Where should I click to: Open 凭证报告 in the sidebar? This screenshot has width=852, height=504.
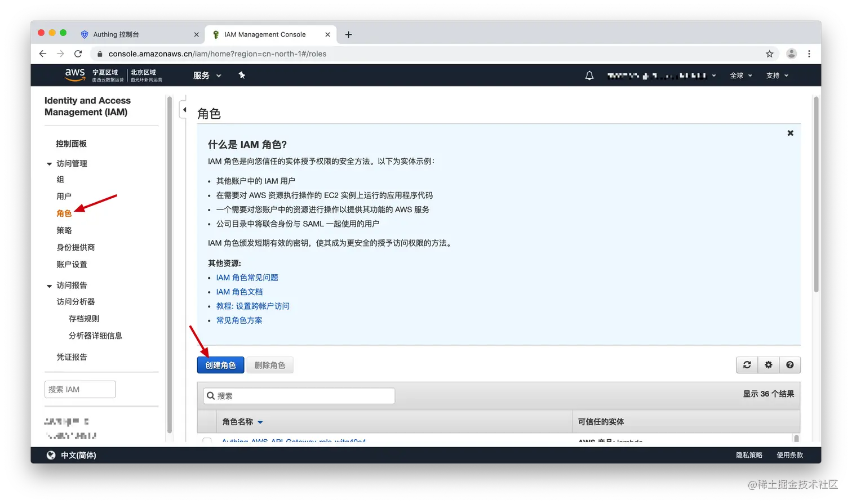tap(72, 356)
